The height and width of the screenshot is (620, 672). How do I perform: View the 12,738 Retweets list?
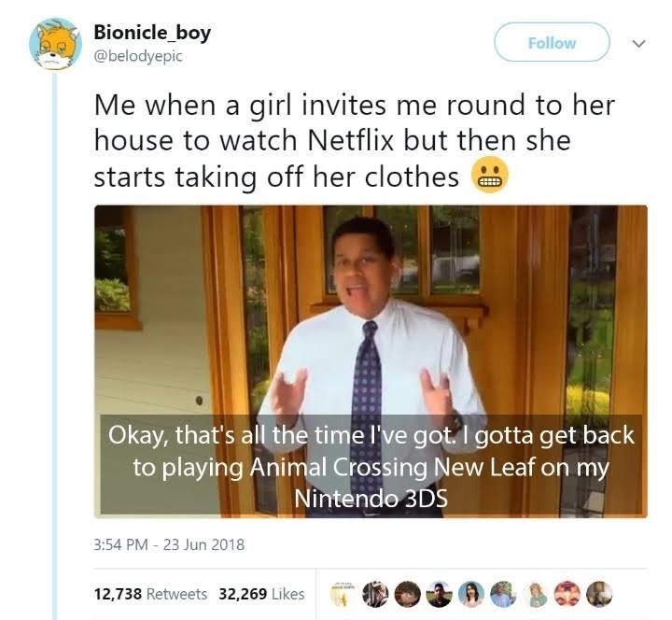(150, 594)
